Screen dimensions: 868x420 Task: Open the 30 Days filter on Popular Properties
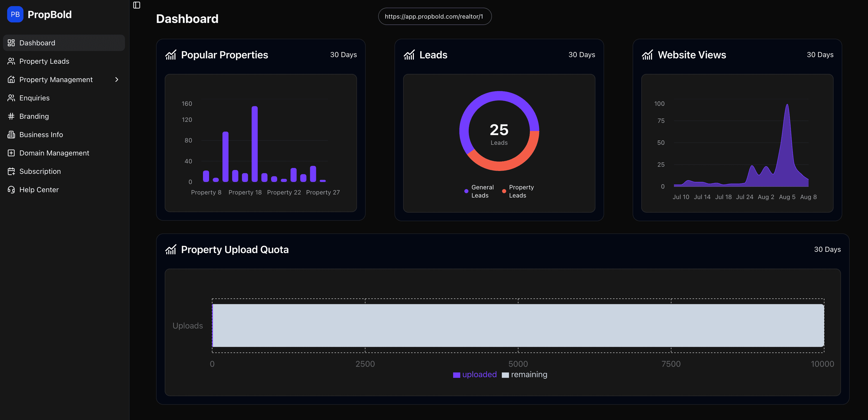click(x=343, y=55)
